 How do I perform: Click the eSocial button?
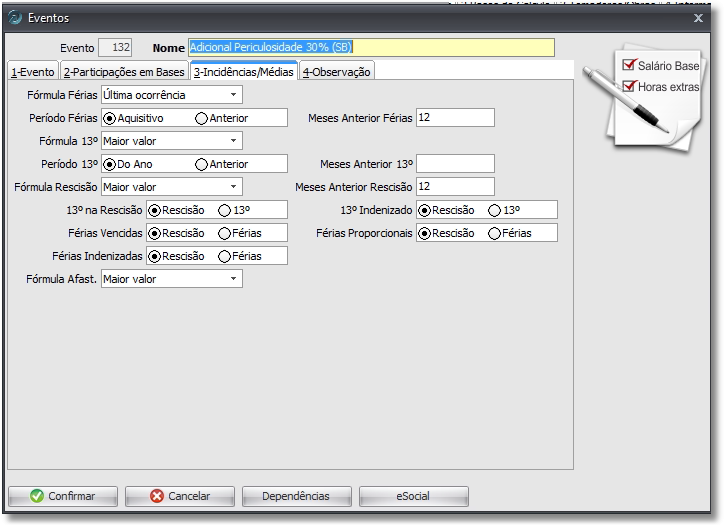point(413,496)
